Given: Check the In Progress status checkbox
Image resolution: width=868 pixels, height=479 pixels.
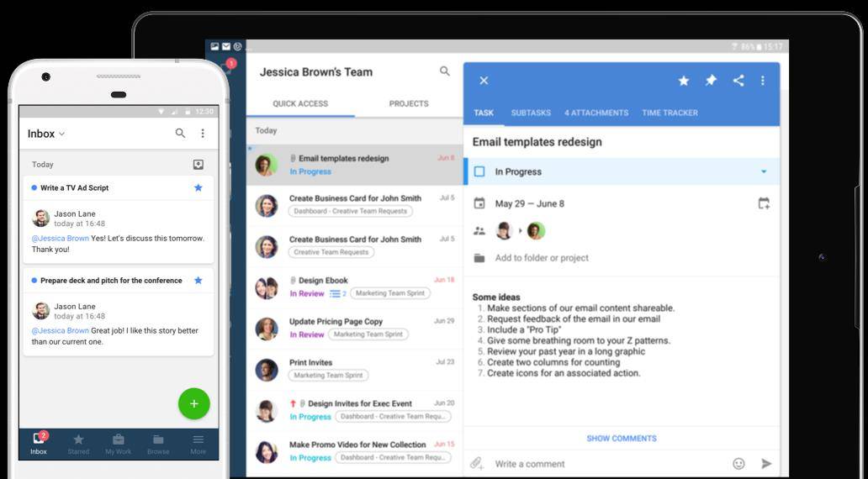Looking at the screenshot, I should coord(479,171).
